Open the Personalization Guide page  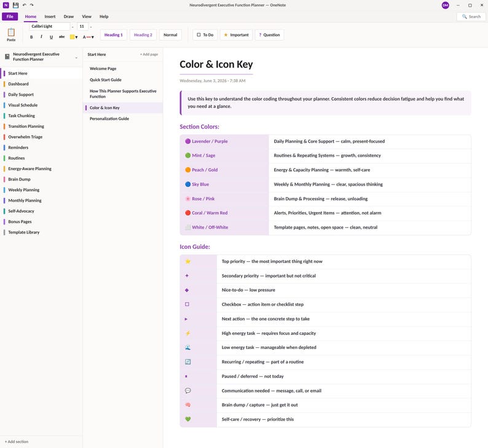(x=123, y=119)
